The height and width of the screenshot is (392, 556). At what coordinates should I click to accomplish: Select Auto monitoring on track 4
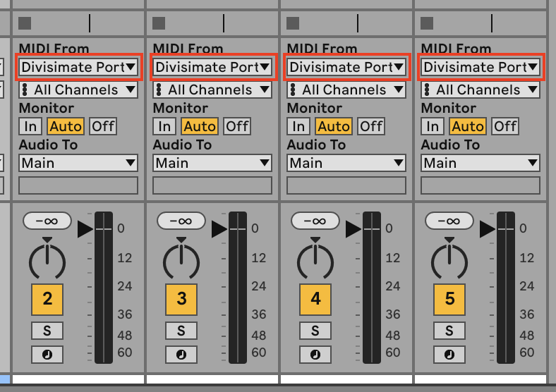tap(334, 126)
